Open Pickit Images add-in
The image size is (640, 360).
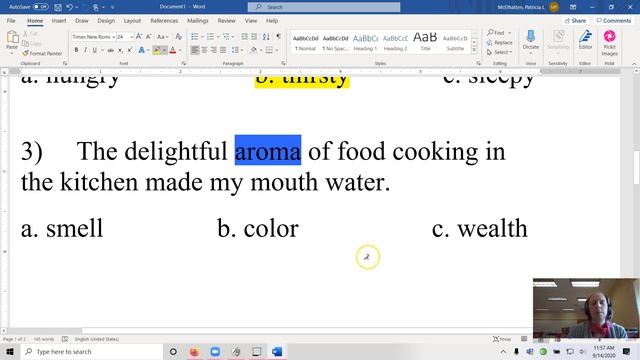[x=609, y=42]
